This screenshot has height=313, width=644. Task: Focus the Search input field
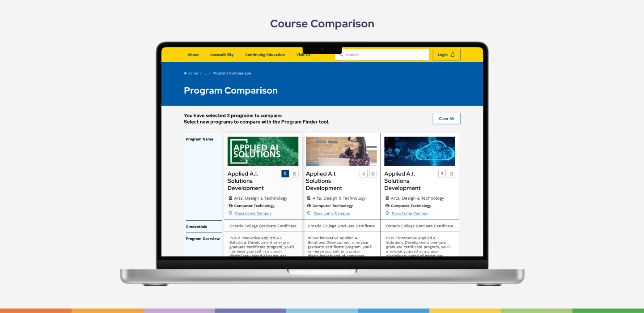point(385,55)
